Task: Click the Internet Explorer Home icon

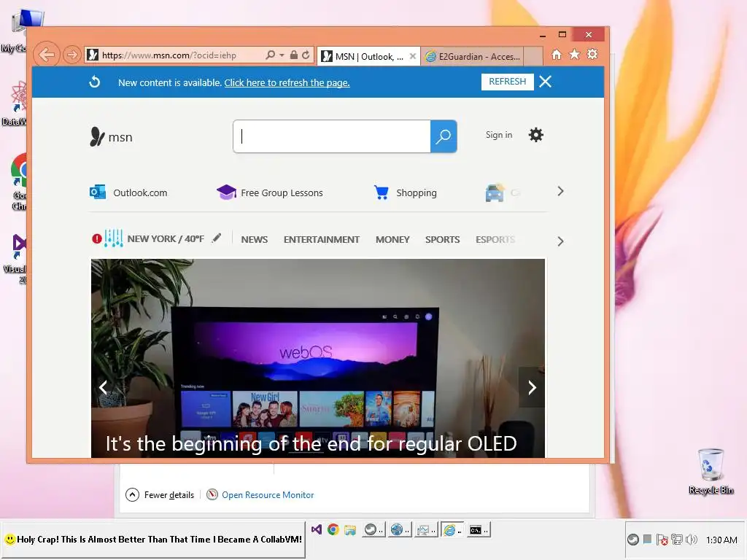Action: pyautogui.click(x=557, y=54)
